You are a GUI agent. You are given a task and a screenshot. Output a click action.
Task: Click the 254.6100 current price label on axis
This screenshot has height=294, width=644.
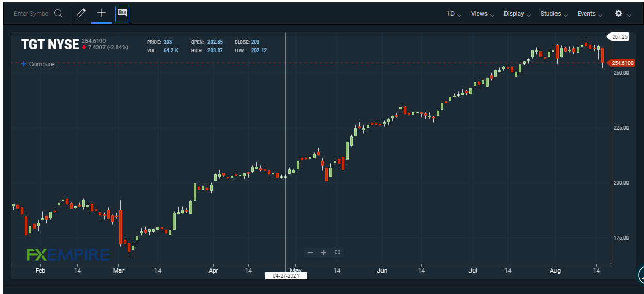(x=622, y=63)
